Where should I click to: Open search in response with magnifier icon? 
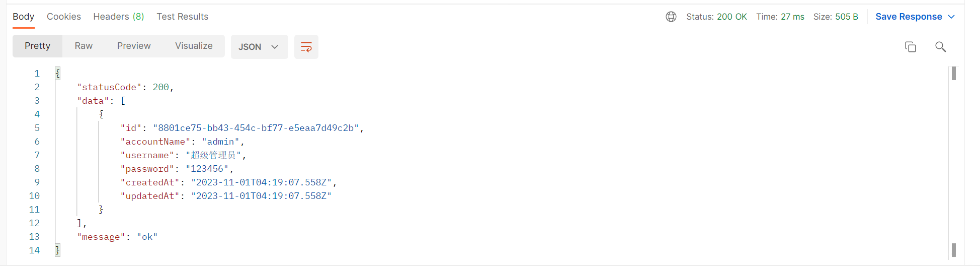tap(940, 47)
